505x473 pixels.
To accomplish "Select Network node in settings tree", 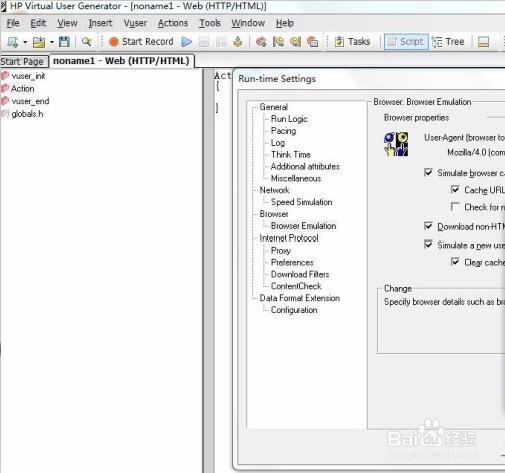I will [x=275, y=190].
